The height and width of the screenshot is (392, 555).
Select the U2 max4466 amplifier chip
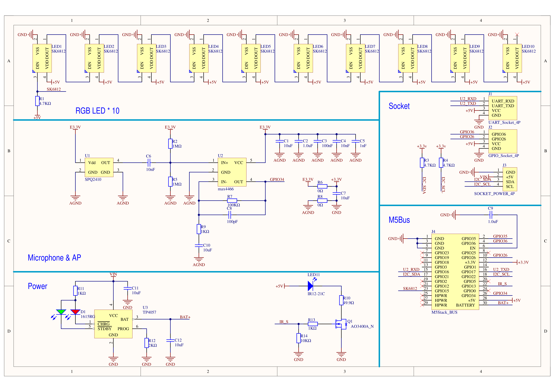[x=232, y=172]
